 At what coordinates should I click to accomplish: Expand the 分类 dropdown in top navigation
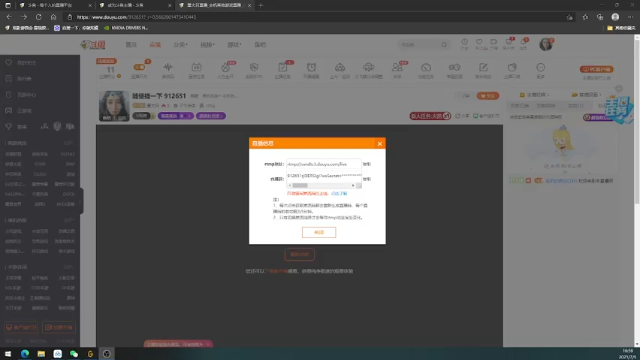pyautogui.click(x=180, y=44)
